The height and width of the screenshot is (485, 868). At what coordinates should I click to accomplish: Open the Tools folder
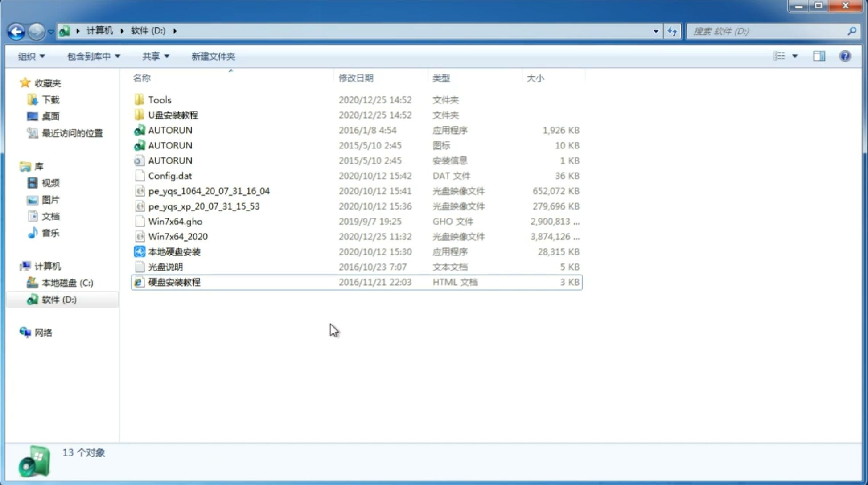[159, 99]
